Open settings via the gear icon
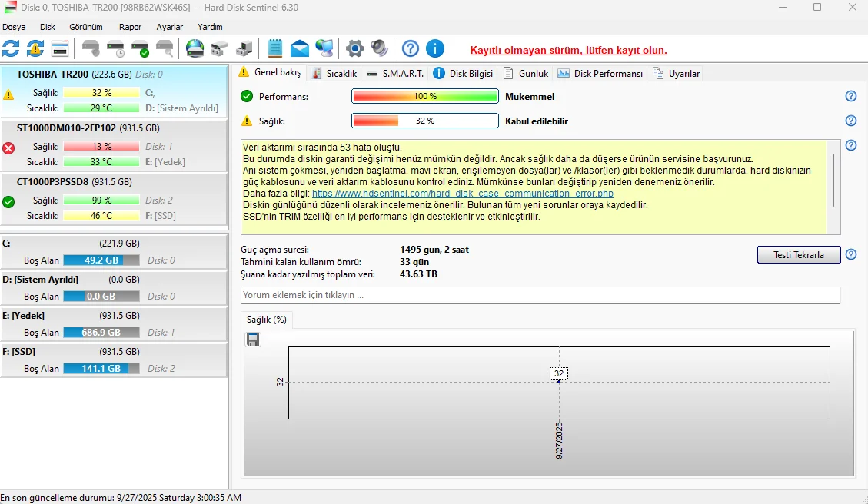The width and height of the screenshot is (868, 504). [x=355, y=48]
